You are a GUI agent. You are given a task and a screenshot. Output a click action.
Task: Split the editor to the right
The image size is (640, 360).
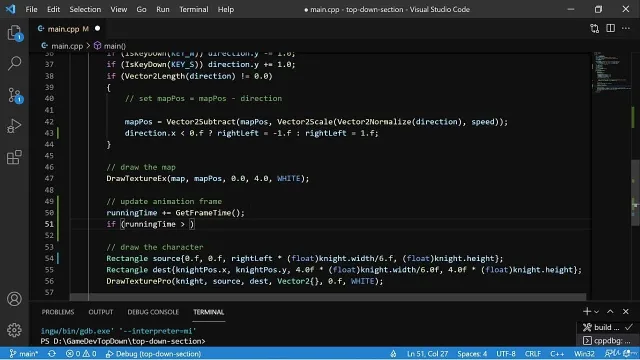tap(611, 28)
